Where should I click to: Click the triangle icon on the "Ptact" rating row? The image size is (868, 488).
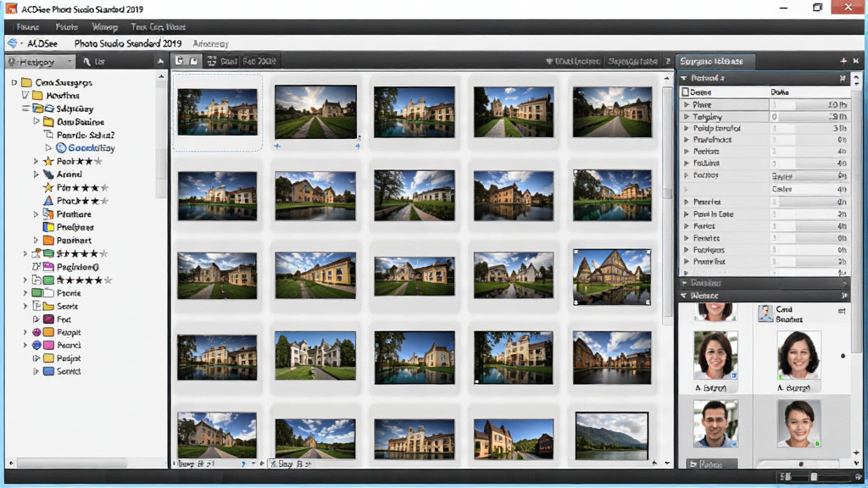(x=48, y=201)
